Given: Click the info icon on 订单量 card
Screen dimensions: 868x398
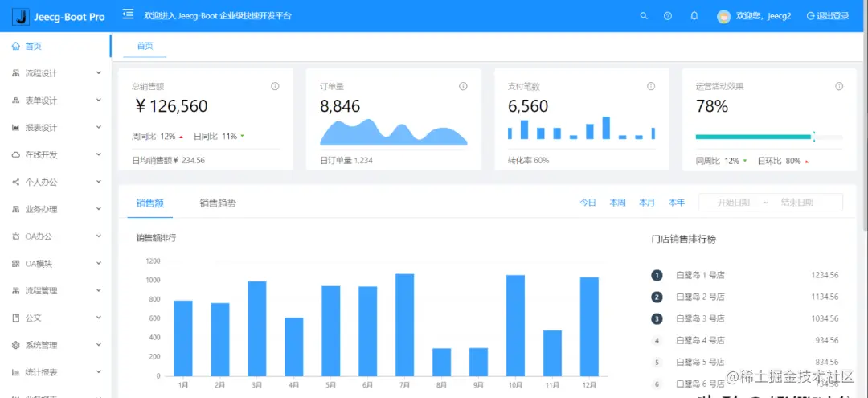Looking at the screenshot, I should pyautogui.click(x=464, y=86).
